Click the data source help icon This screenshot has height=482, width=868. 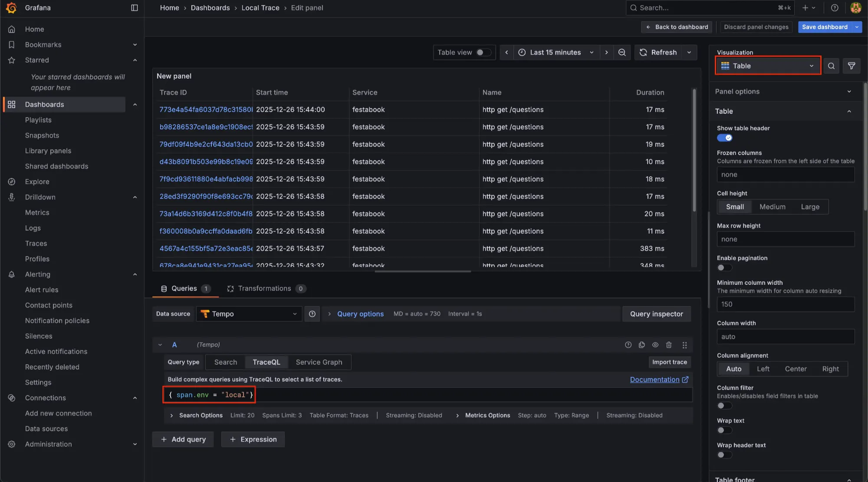point(312,314)
